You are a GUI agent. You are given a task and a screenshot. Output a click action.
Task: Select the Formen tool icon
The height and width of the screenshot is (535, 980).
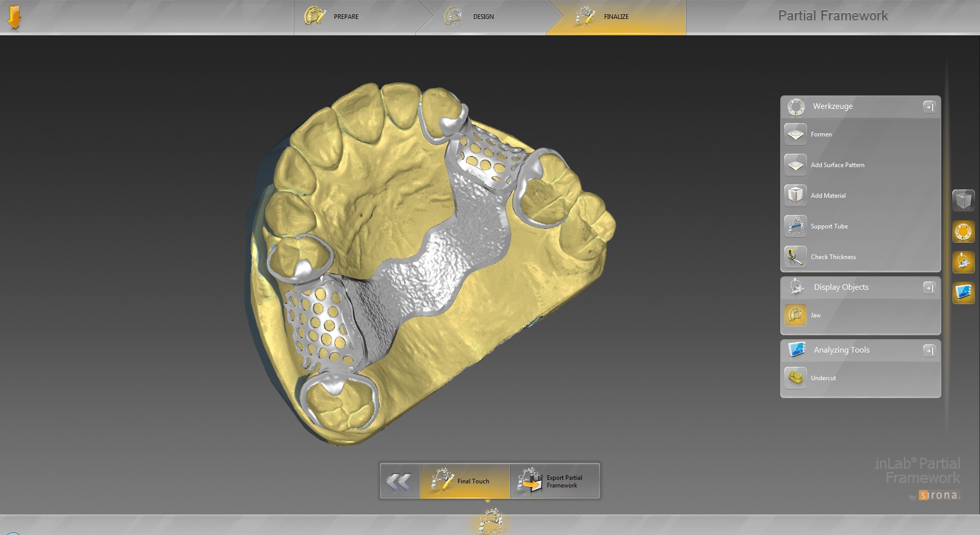(796, 134)
